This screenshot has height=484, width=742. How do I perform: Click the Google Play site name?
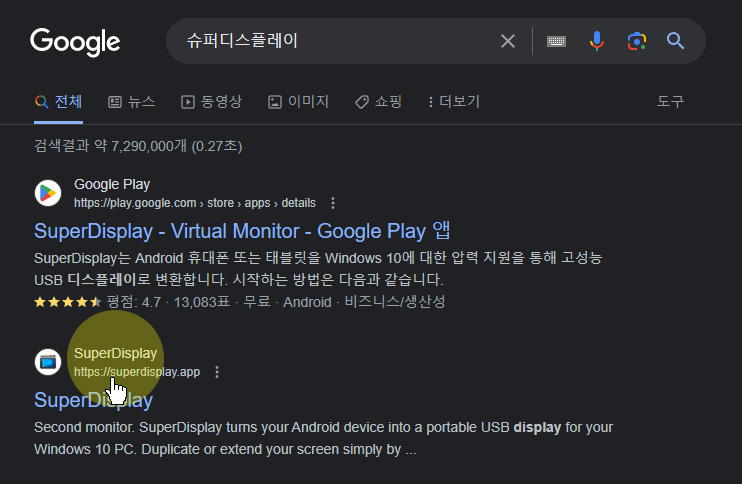click(112, 184)
